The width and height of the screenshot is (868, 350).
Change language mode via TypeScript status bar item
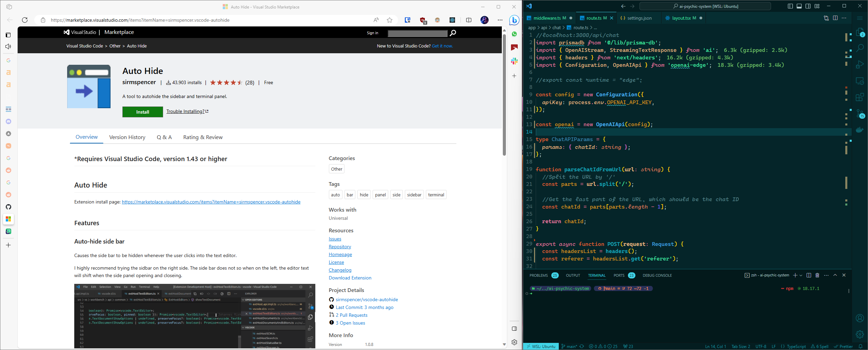click(x=794, y=346)
